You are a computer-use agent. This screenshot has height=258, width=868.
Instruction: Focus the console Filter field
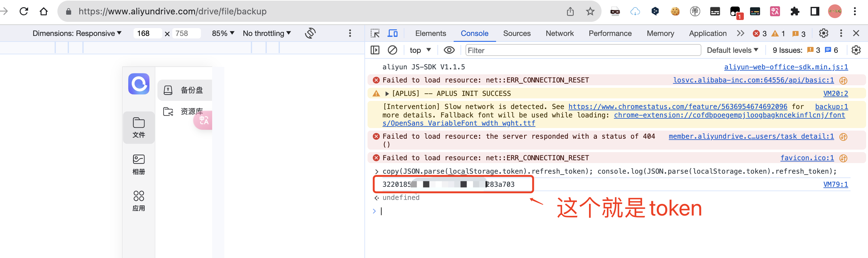583,50
